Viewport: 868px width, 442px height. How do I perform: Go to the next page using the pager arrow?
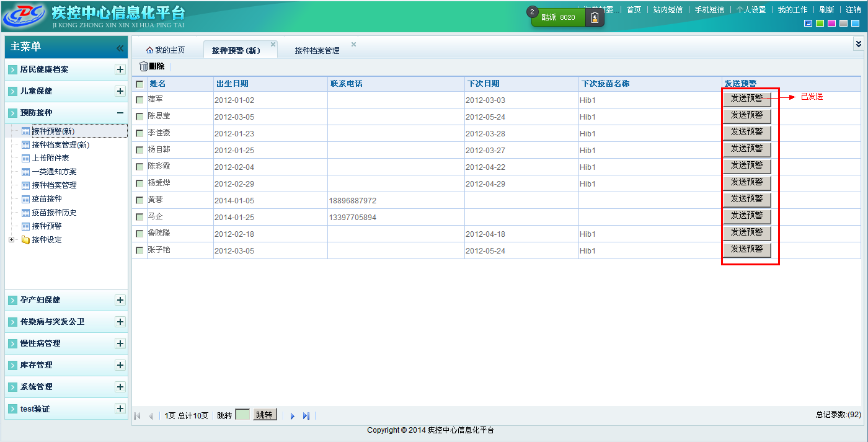tap(293, 416)
